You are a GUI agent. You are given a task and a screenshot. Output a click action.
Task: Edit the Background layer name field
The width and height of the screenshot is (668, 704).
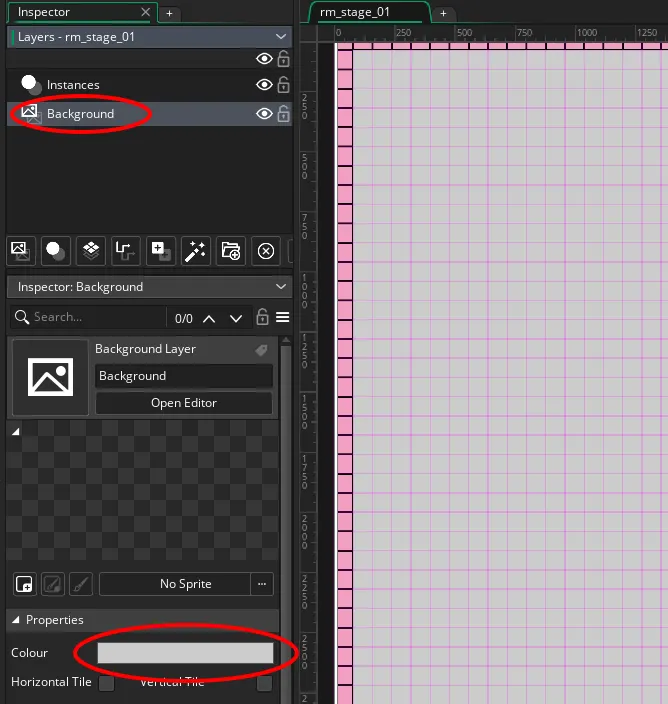[x=184, y=376]
